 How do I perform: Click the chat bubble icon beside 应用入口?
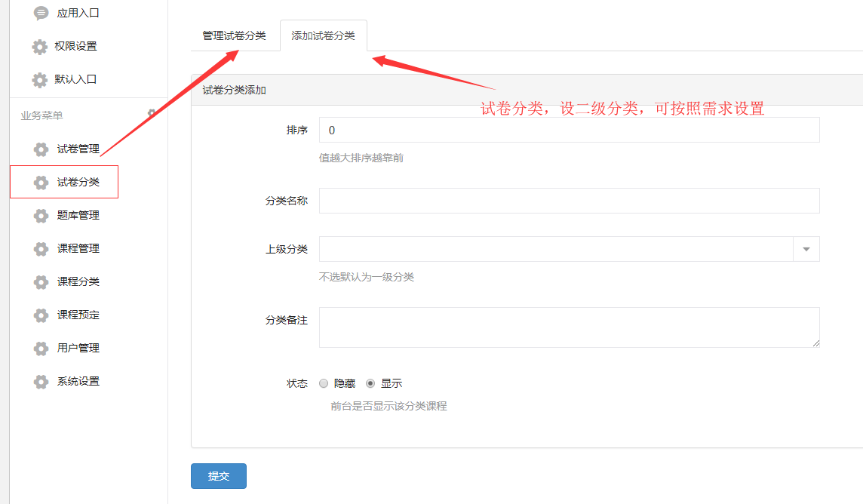pyautogui.click(x=41, y=13)
